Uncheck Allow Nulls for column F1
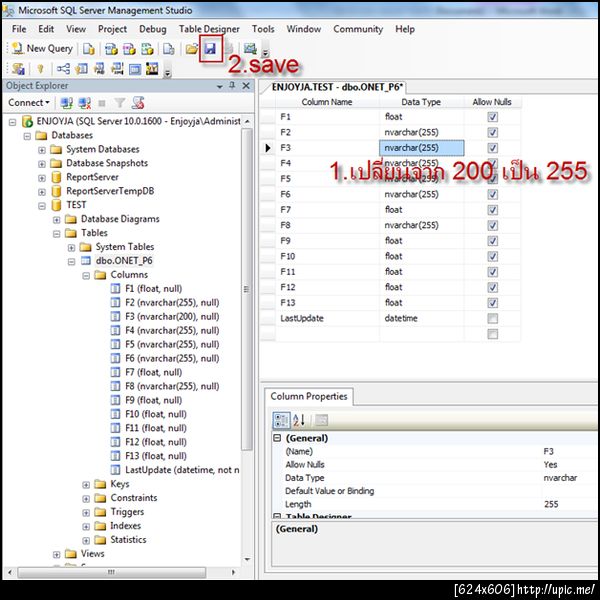600x600 pixels. [492, 117]
